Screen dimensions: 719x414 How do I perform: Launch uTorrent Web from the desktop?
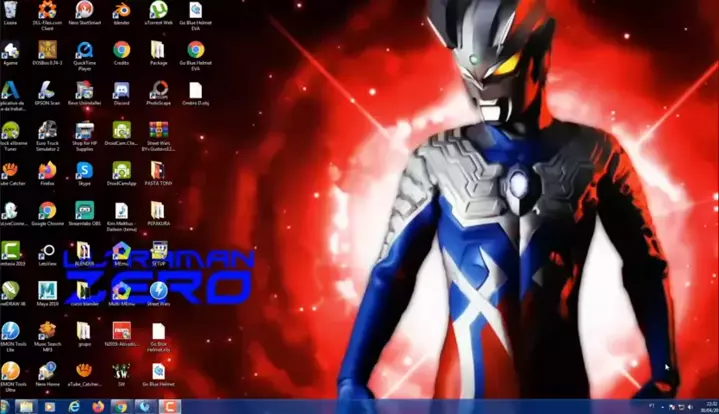coord(158,10)
